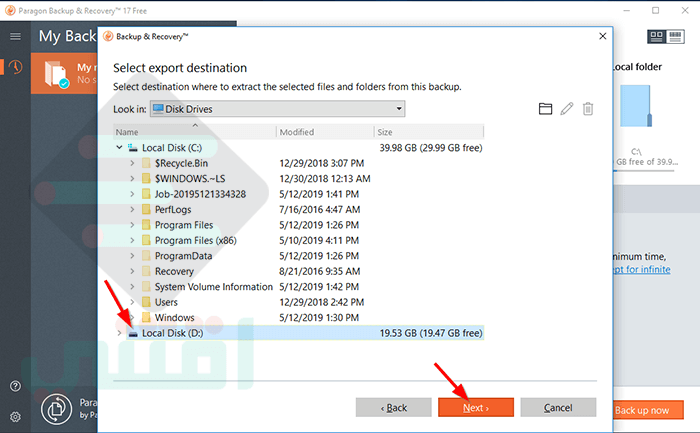The width and height of the screenshot is (700, 433).
Task: Click Back up now in main window
Action: pyautogui.click(x=648, y=410)
